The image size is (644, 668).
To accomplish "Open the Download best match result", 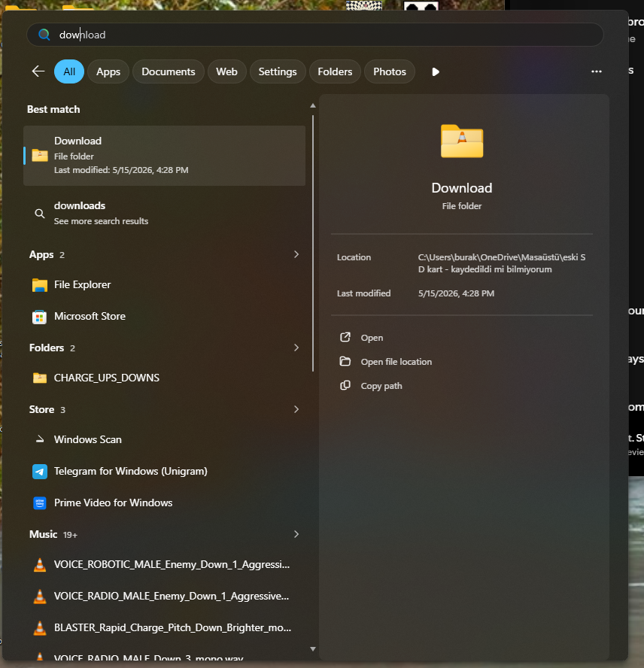I will (165, 156).
